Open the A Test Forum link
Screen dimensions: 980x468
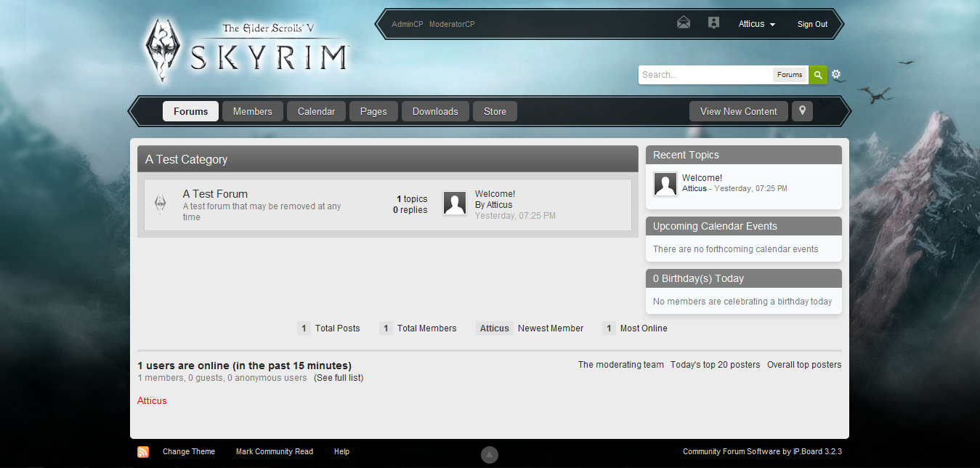pyautogui.click(x=215, y=194)
